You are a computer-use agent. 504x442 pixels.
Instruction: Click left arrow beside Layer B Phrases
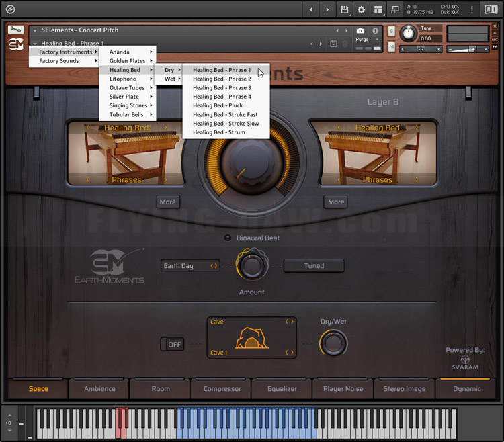pos(339,179)
